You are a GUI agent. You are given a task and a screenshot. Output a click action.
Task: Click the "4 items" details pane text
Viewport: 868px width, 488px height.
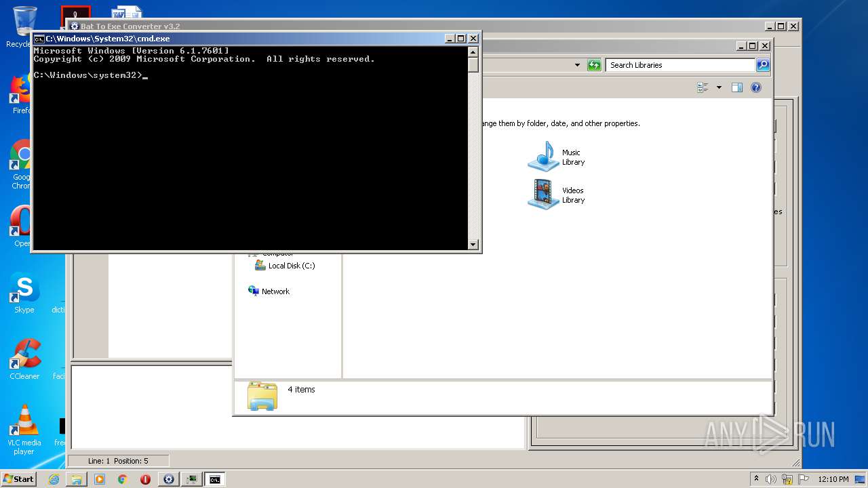click(301, 390)
